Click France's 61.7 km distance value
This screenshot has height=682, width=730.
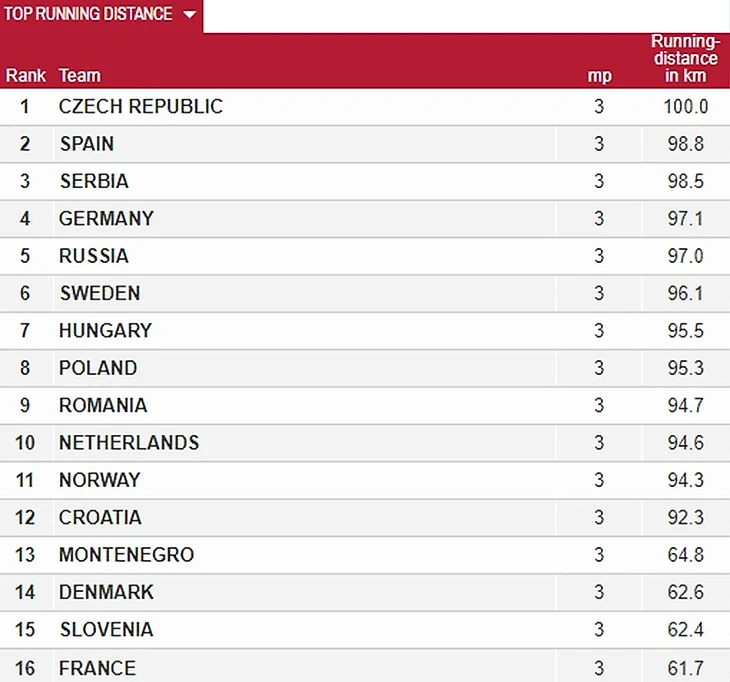click(x=685, y=667)
